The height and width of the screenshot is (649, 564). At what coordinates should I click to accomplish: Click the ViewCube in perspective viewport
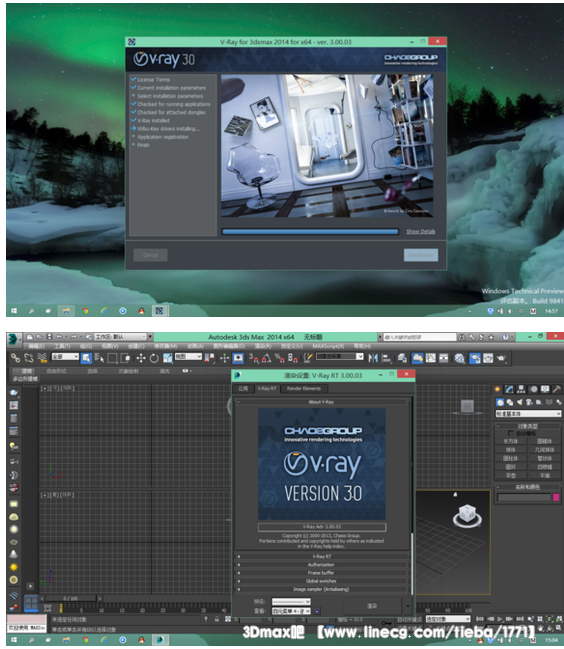(467, 516)
